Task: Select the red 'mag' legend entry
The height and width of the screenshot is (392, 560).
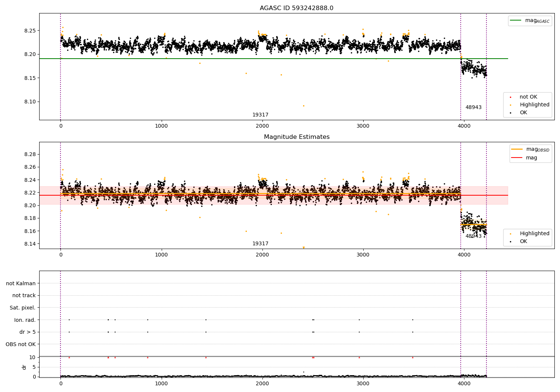Action: [531, 158]
